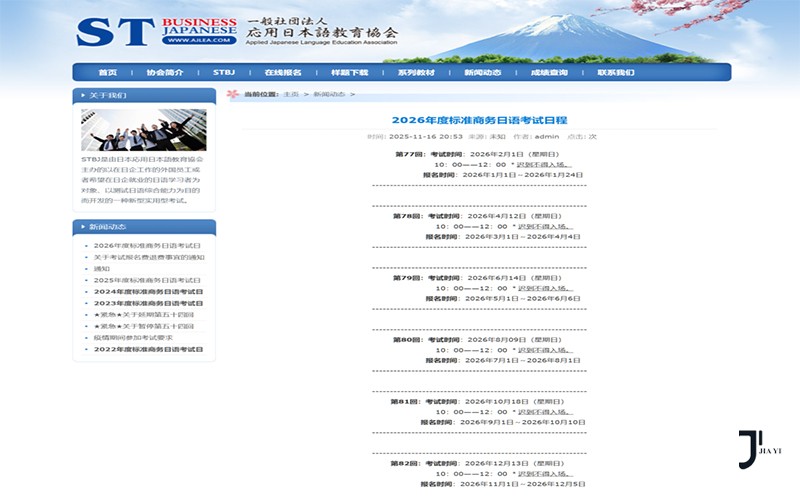Click registration period 2026年7月1日～2026年8月1日
The height and width of the screenshot is (500, 800).
tap(522, 360)
